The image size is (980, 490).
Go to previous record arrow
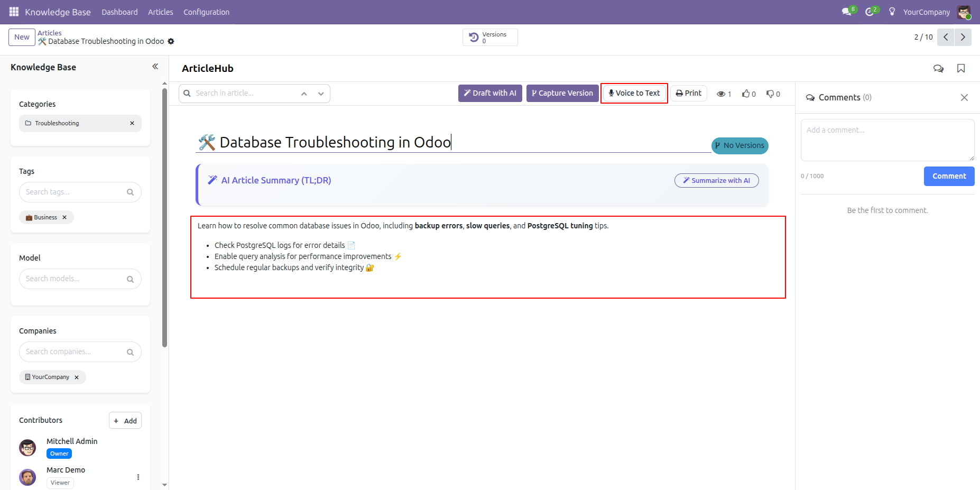click(946, 37)
